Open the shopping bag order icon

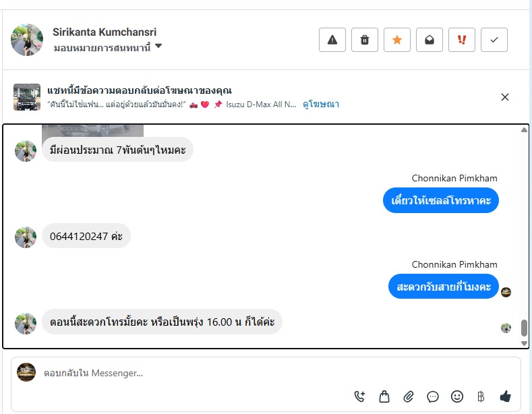coord(384,396)
